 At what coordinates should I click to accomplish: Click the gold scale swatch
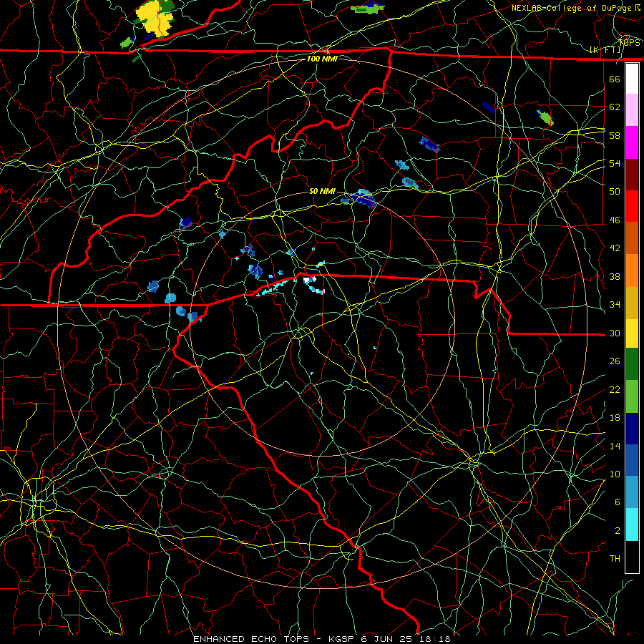point(632,303)
